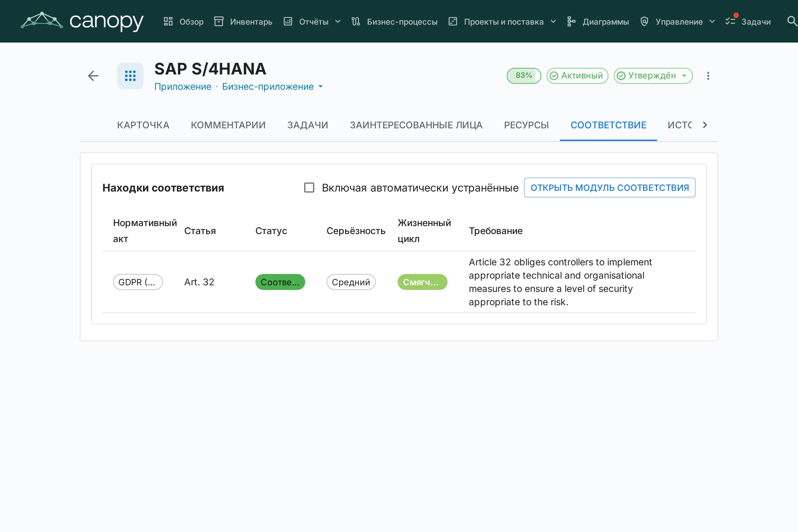The width and height of the screenshot is (798, 532).
Task: Click the Находки соответствия heading
Action: click(x=163, y=188)
